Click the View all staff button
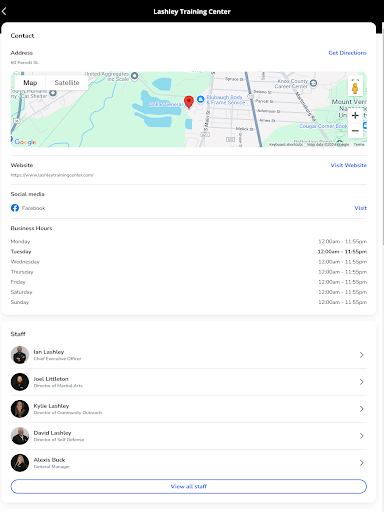Screen dimensions: 384x512 (x=189, y=486)
